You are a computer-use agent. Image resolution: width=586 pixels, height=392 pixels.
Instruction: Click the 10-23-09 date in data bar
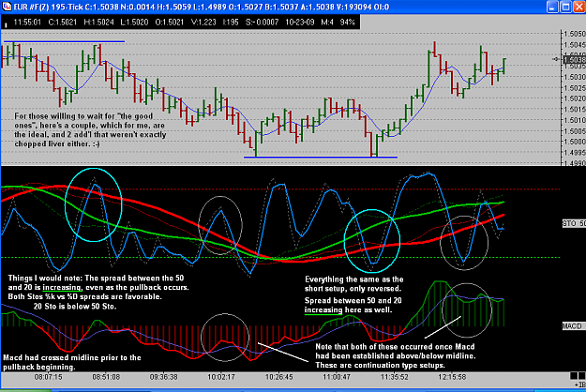300,23
